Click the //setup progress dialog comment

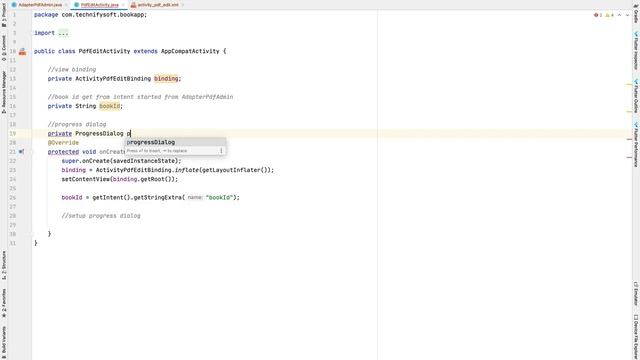click(x=101, y=216)
